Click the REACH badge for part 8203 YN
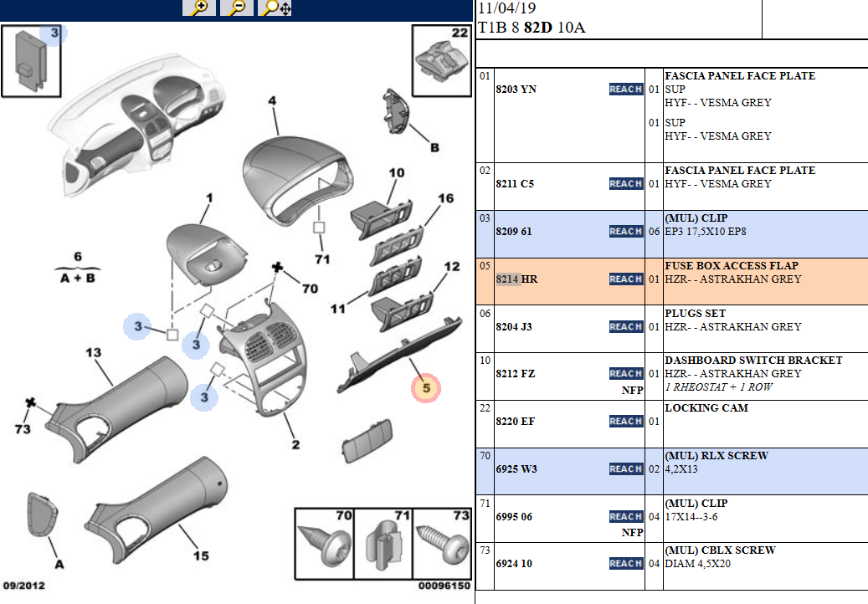868x604 pixels. point(626,89)
